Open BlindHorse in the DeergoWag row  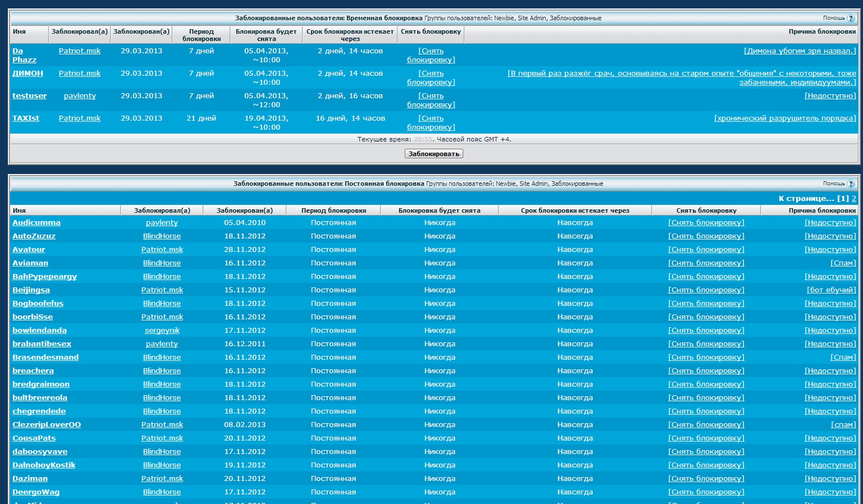point(162,492)
